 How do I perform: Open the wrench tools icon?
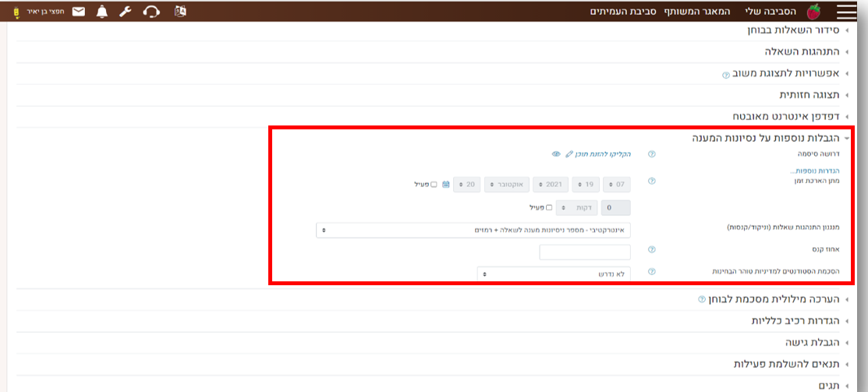(x=126, y=12)
